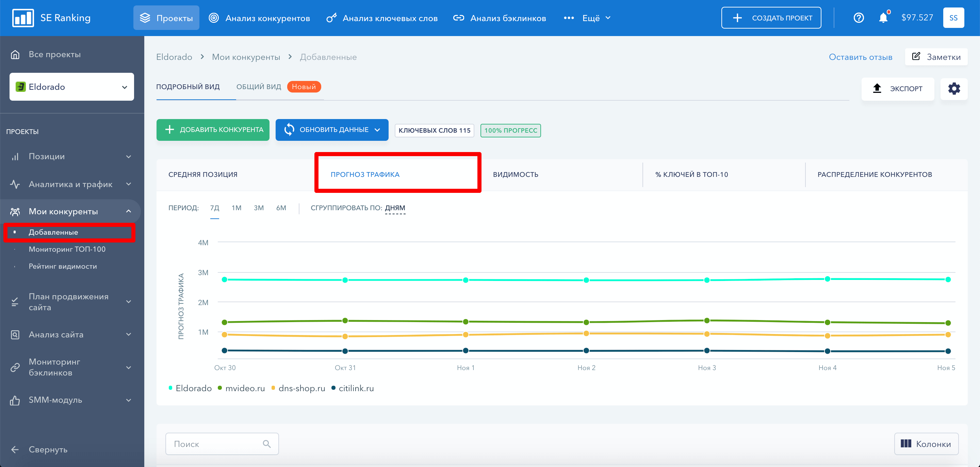Open the help question mark icon

click(x=858, y=18)
